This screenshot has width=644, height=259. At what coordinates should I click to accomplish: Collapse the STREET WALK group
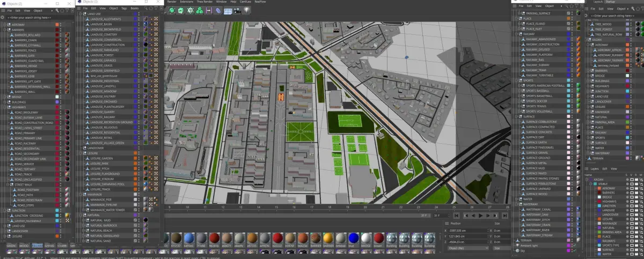tap(8, 184)
